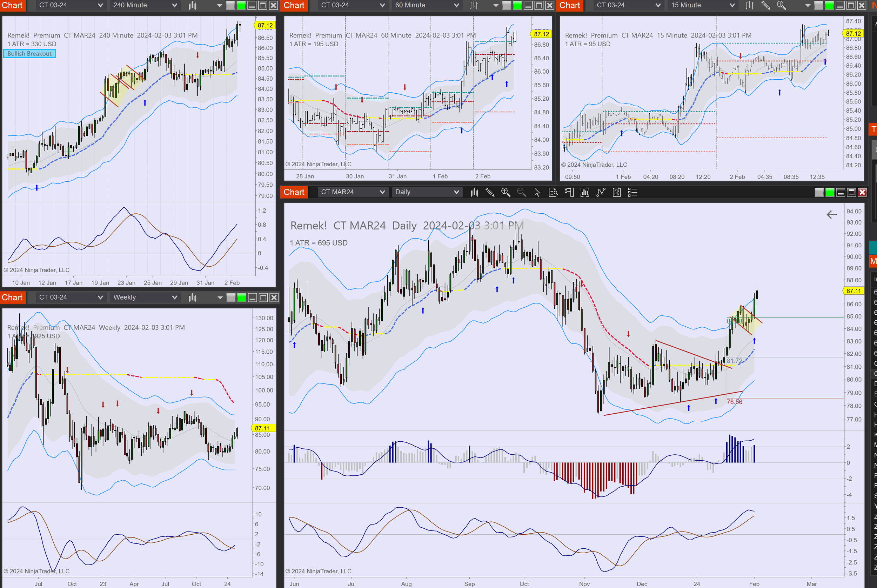
Task: Open Chart Trader icon in Daily toolbar
Action: 569,192
